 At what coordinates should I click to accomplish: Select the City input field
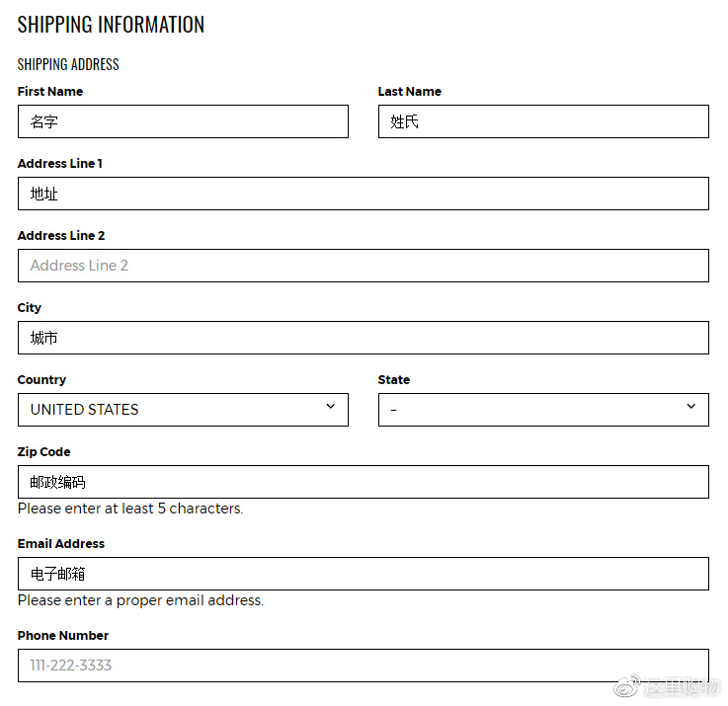[364, 338]
